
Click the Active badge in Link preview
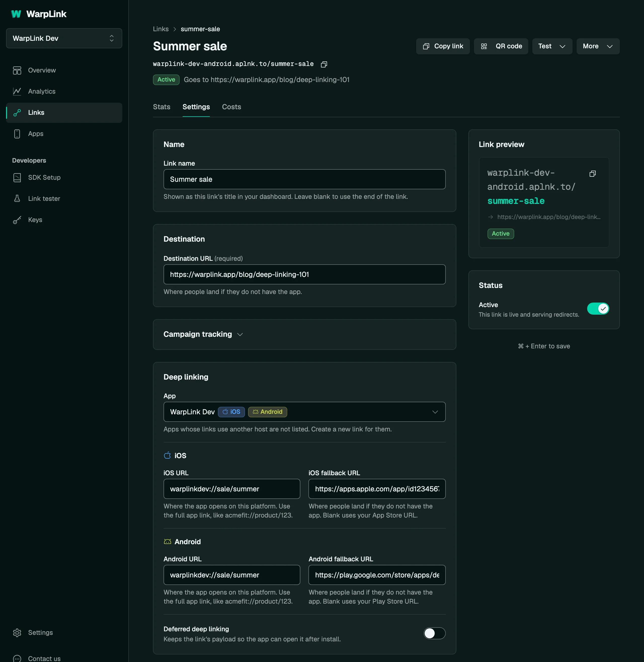[x=501, y=234]
